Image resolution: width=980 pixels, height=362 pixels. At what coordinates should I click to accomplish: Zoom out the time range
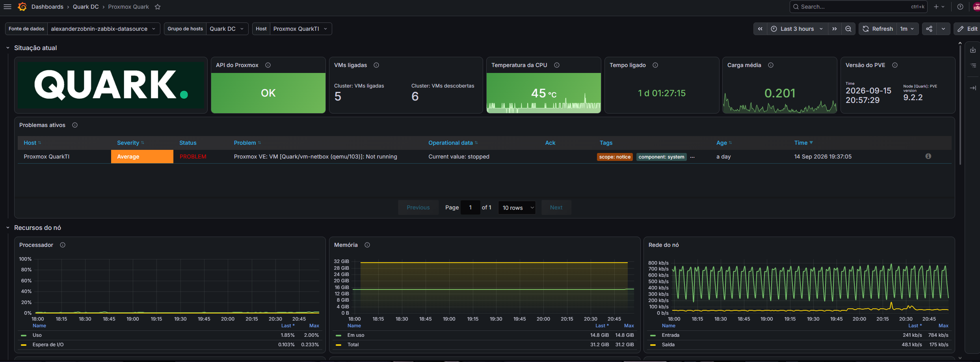pos(848,29)
